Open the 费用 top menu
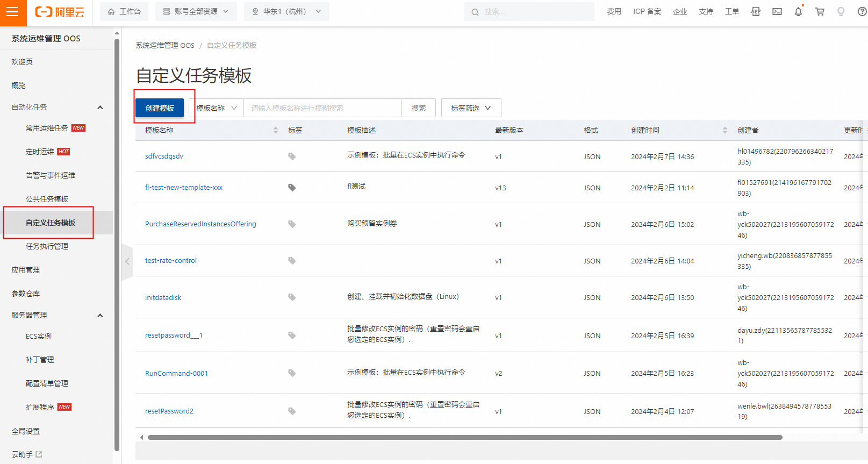 pyautogui.click(x=614, y=11)
